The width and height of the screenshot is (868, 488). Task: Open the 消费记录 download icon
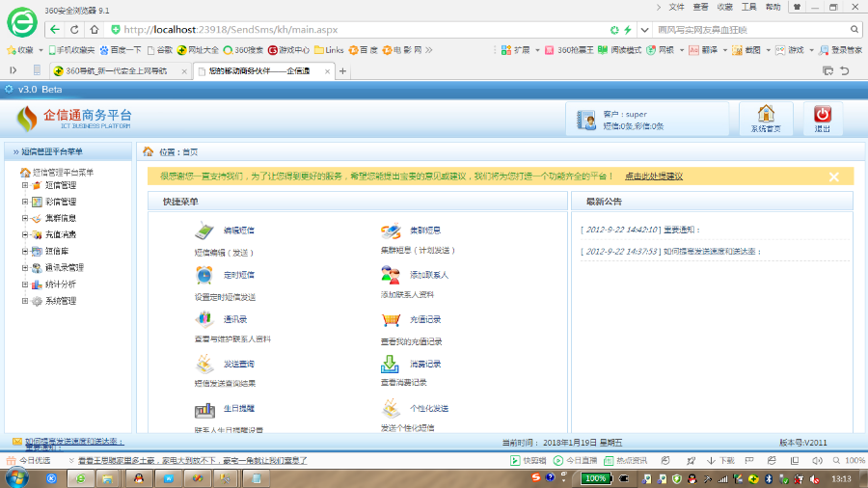[390, 364]
